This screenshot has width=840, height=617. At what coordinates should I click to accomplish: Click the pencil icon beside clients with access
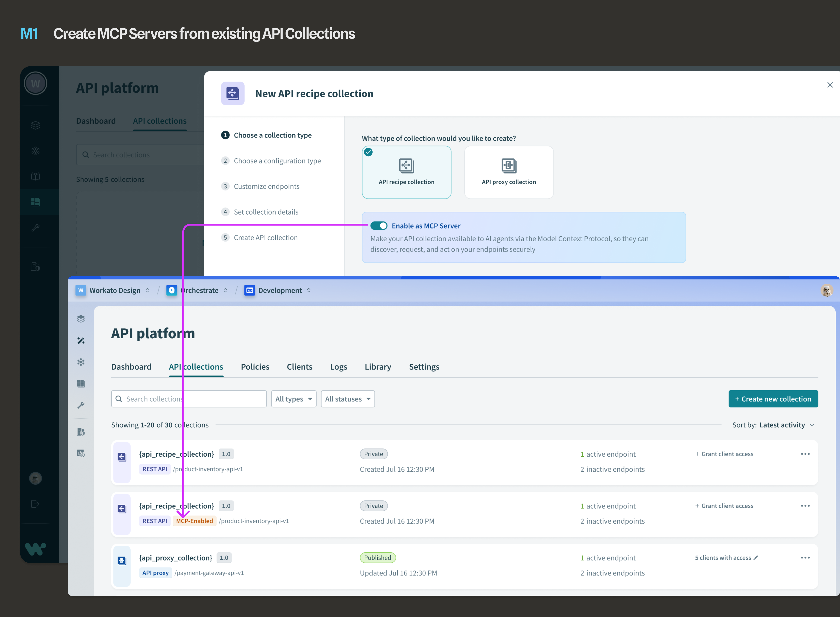[x=756, y=558]
